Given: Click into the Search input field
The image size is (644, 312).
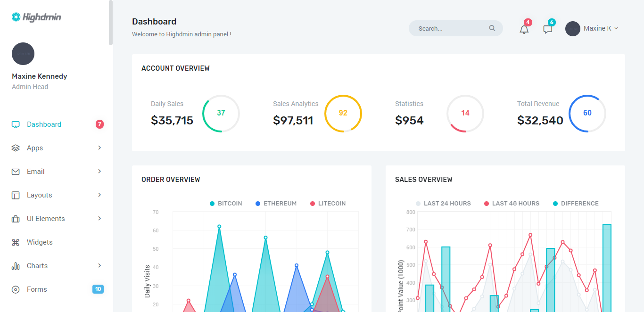Looking at the screenshot, I should [450, 28].
